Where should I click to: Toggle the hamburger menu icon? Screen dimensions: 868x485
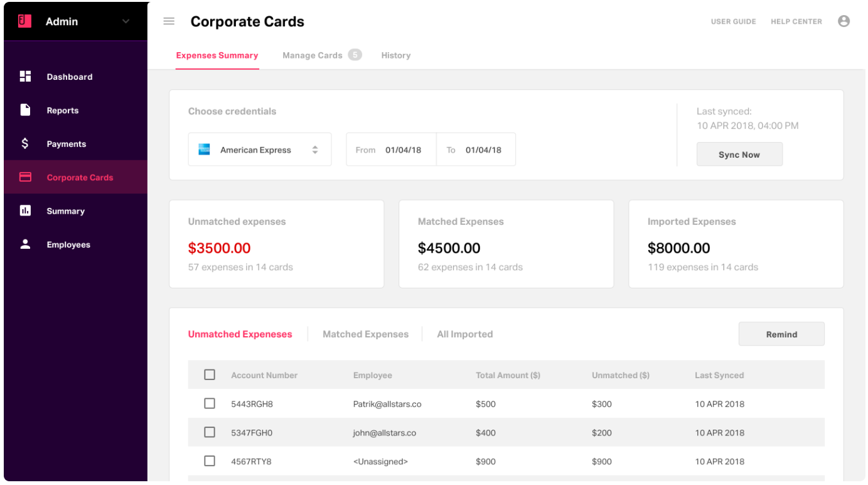169,21
